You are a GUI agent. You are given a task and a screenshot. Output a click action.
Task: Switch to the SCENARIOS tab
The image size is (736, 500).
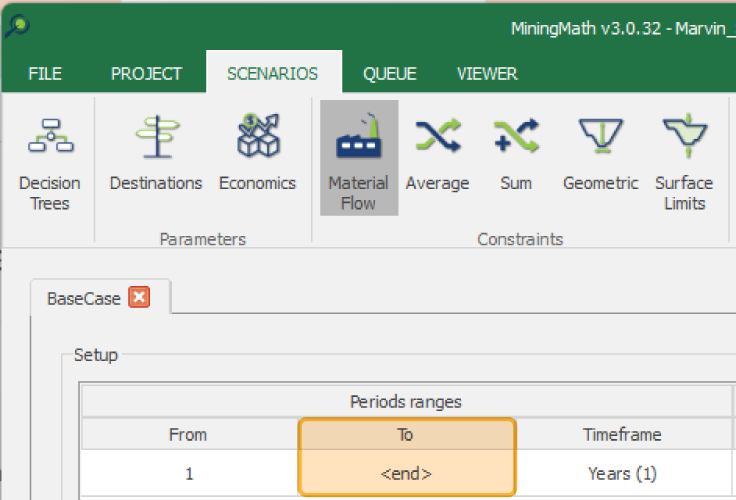pos(272,74)
